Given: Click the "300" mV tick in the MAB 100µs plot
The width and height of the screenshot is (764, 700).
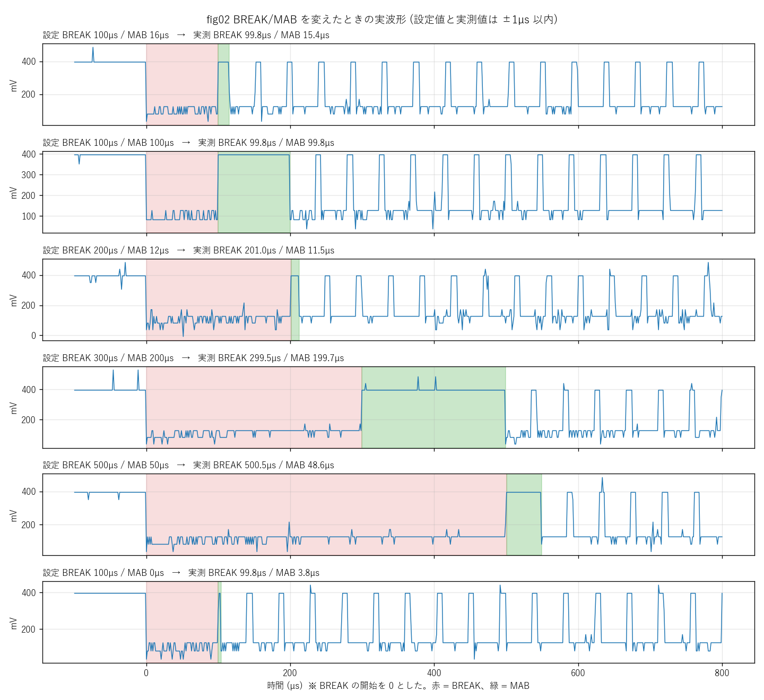Looking at the screenshot, I should tap(29, 175).
